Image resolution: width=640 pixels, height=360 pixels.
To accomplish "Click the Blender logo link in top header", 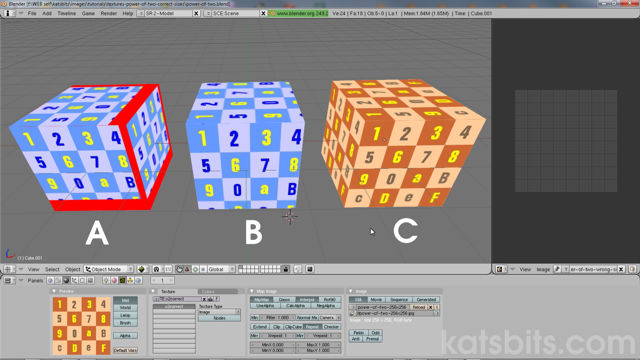I will tap(299, 13).
